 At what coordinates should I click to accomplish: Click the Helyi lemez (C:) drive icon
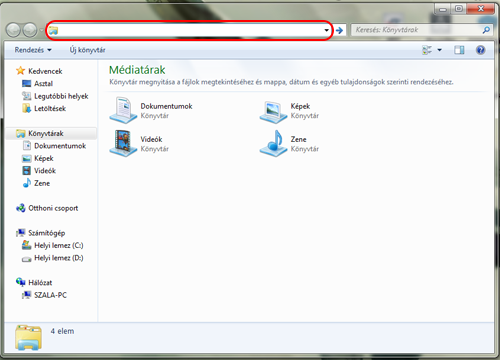click(26, 245)
